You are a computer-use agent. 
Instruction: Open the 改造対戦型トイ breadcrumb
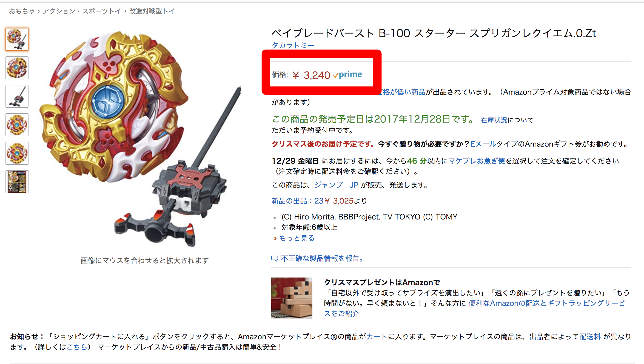(x=152, y=11)
